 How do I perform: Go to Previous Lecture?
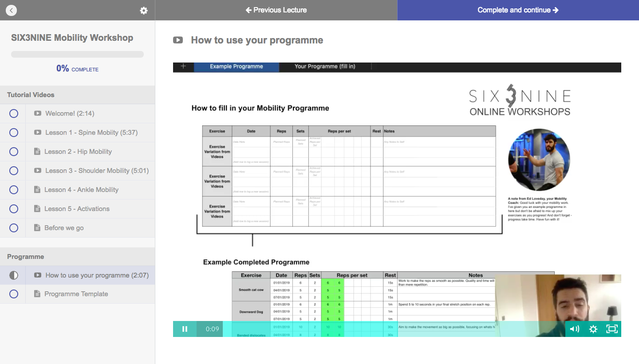click(x=276, y=10)
